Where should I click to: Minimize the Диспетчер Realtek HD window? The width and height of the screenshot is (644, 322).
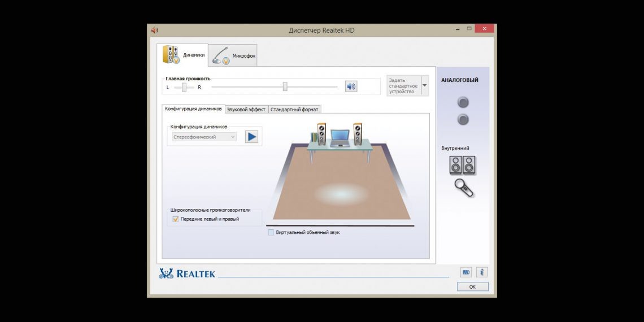(458, 29)
